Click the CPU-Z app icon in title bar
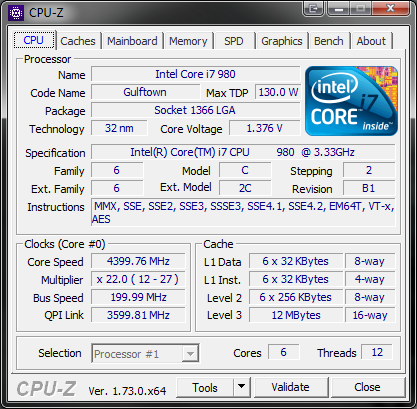This screenshot has width=417, height=409. [x=16, y=13]
